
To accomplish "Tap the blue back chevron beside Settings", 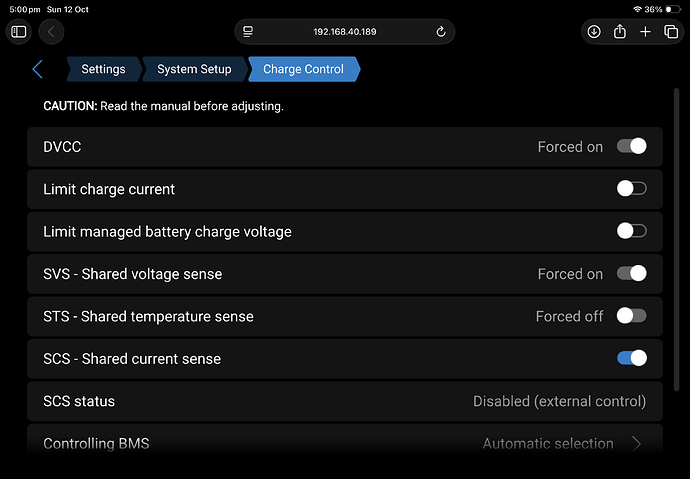I will [38, 69].
